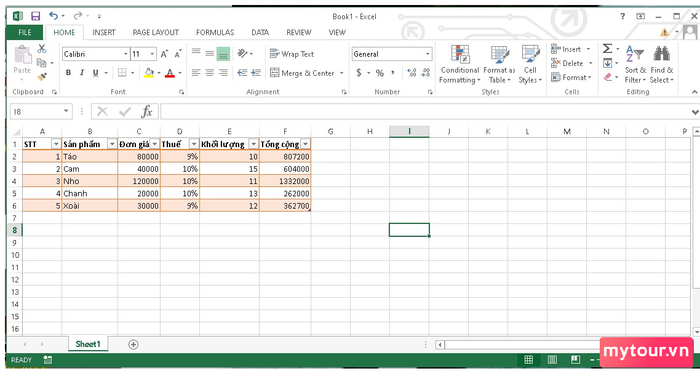The width and height of the screenshot is (700, 376).
Task: Click the AutoSum sigma icon
Action: (607, 49)
